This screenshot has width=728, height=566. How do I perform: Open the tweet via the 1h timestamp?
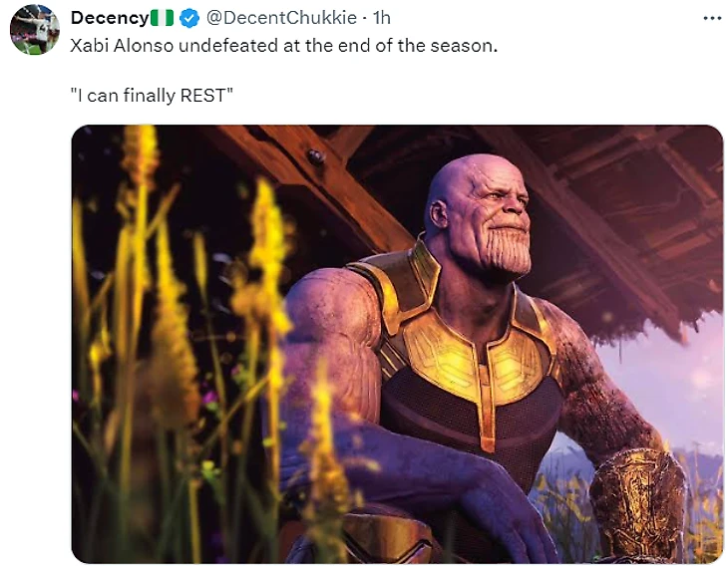pos(382,18)
